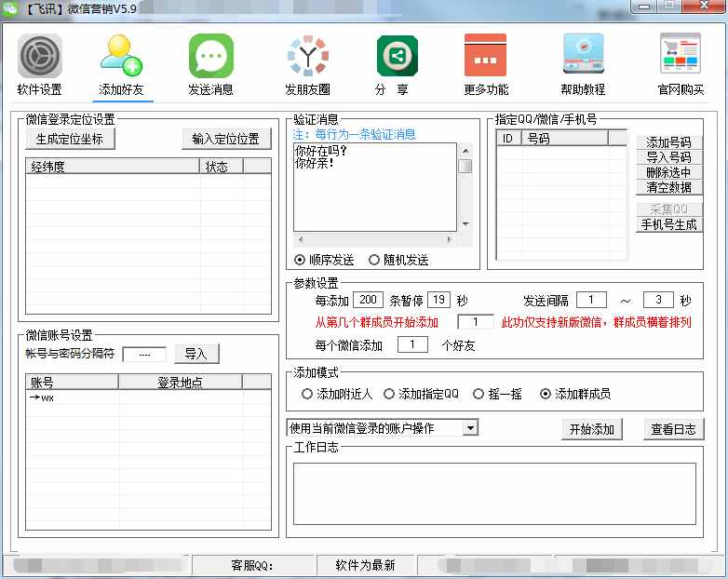The image size is (728, 579).
Task: Open the 官网购买 purchase icon
Action: click(x=681, y=53)
